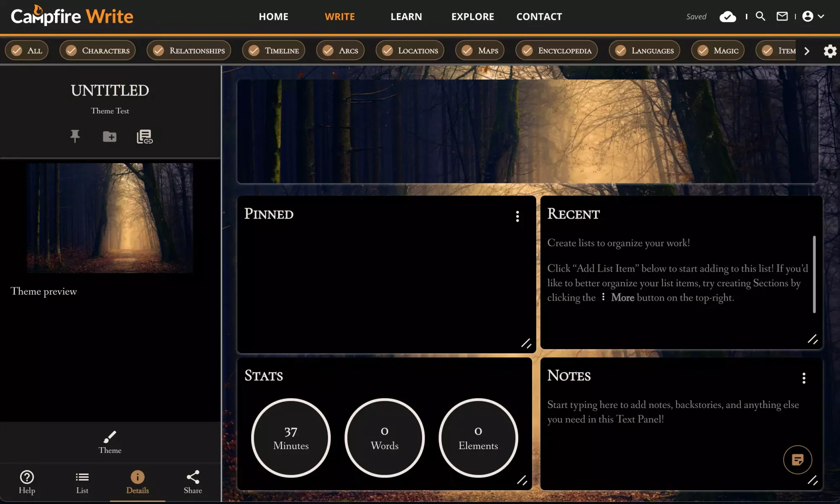Click the add-to-folder icon under Untitled
Viewport: 840px width, 504px height.
109,136
